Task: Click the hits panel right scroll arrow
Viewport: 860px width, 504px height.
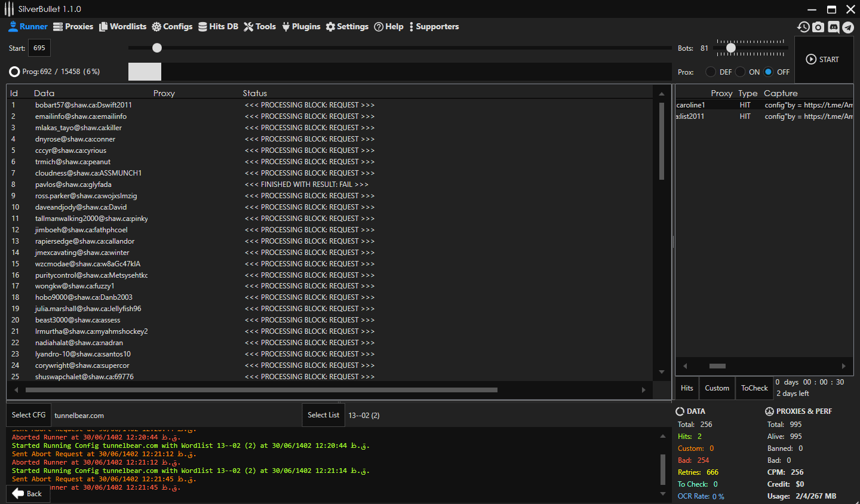Action: coord(843,366)
